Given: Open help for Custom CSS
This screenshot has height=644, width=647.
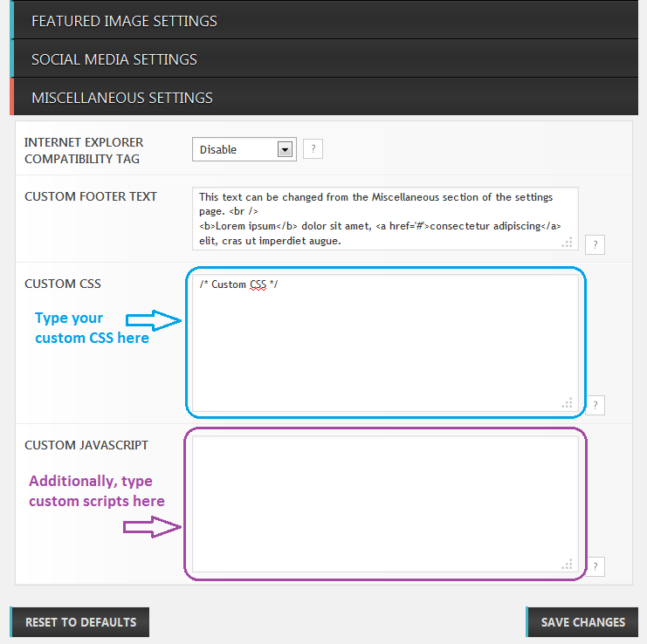Looking at the screenshot, I should point(595,405).
